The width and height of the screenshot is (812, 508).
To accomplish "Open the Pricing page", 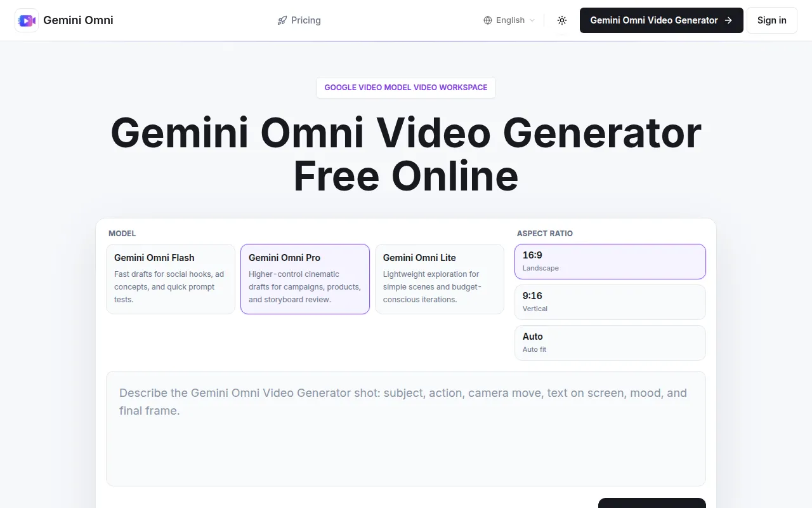I will pyautogui.click(x=299, y=20).
